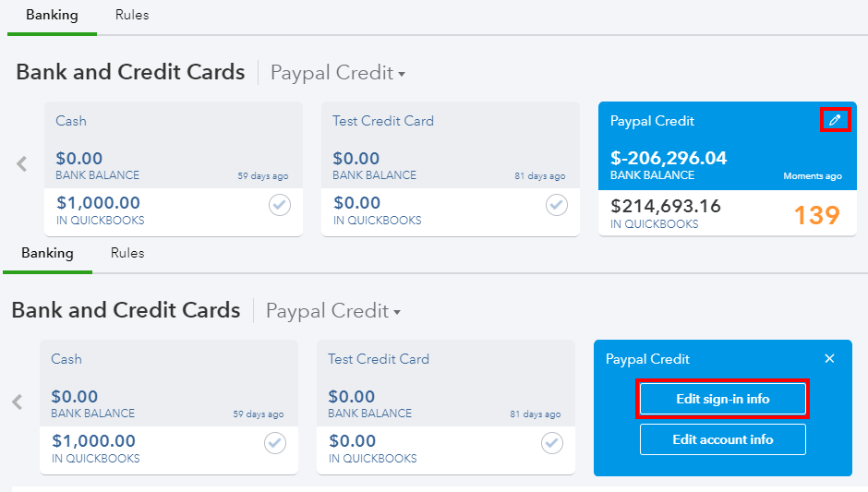Click the $-206,296.04 Paypal Credit bank balance

tap(669, 158)
